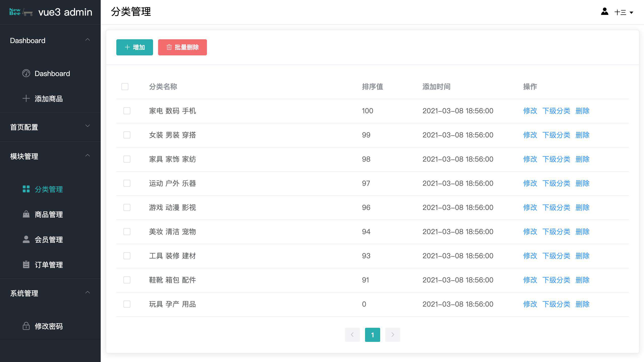
Task: Open 修改密码 in the sidebar
Action: pyautogui.click(x=50, y=326)
